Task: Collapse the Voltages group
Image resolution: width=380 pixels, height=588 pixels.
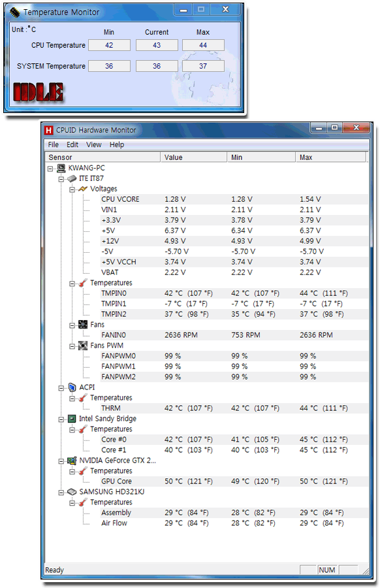Action: 72,189
